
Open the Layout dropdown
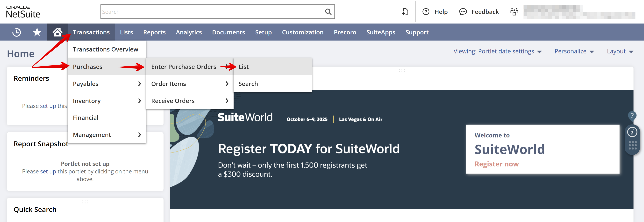coord(620,52)
